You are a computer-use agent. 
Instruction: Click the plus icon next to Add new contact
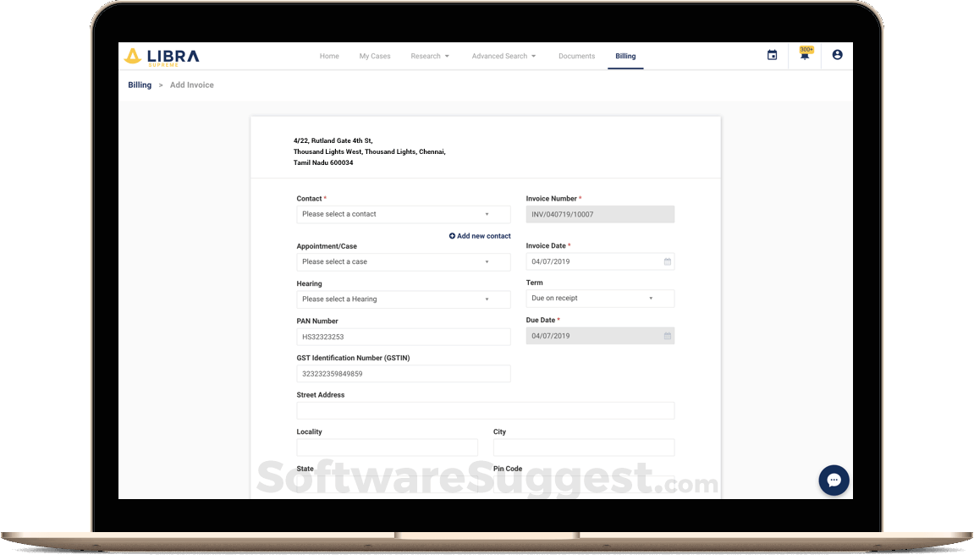[x=452, y=236]
